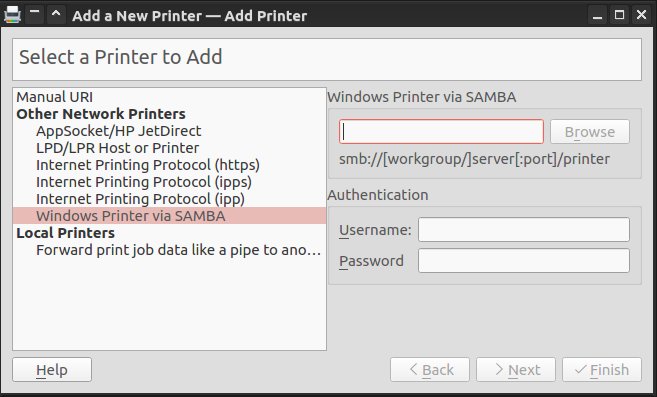Select Internet Printing Protocol (ipps)
The width and height of the screenshot is (657, 397).
click(169, 182)
